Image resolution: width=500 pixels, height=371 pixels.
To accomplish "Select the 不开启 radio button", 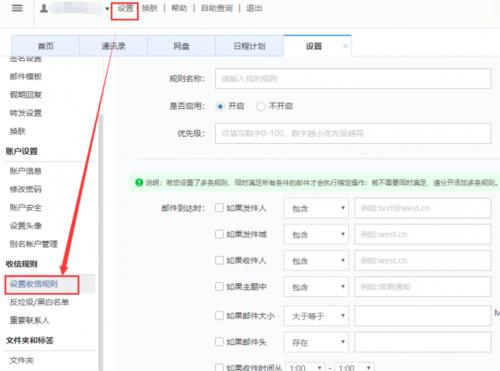I will [260, 106].
